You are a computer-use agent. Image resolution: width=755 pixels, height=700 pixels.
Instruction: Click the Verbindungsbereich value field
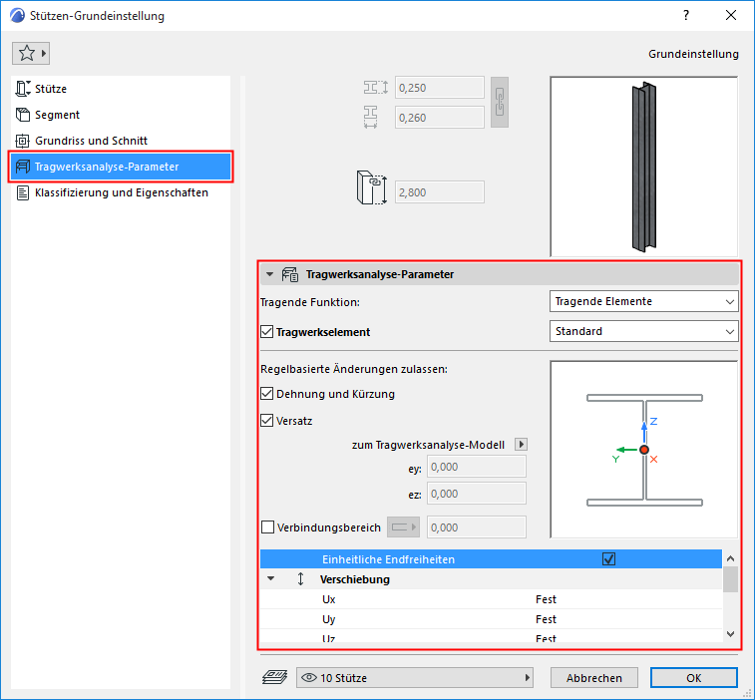pos(477,527)
